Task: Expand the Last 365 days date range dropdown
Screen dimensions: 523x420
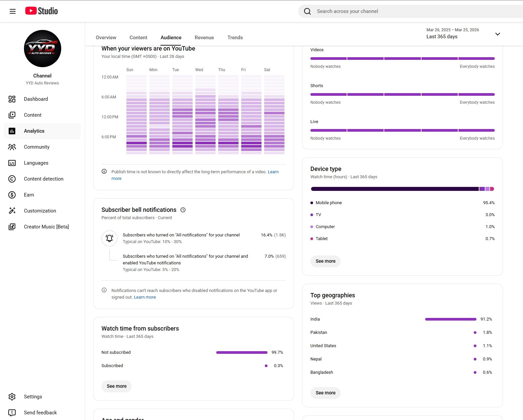Action: 497,34
